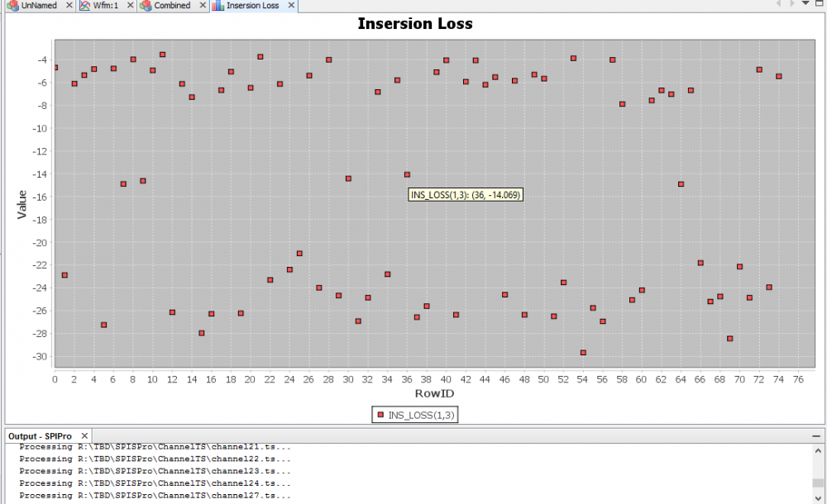This screenshot has width=827, height=504.
Task: Minimize the Output panel
Action: click(817, 435)
